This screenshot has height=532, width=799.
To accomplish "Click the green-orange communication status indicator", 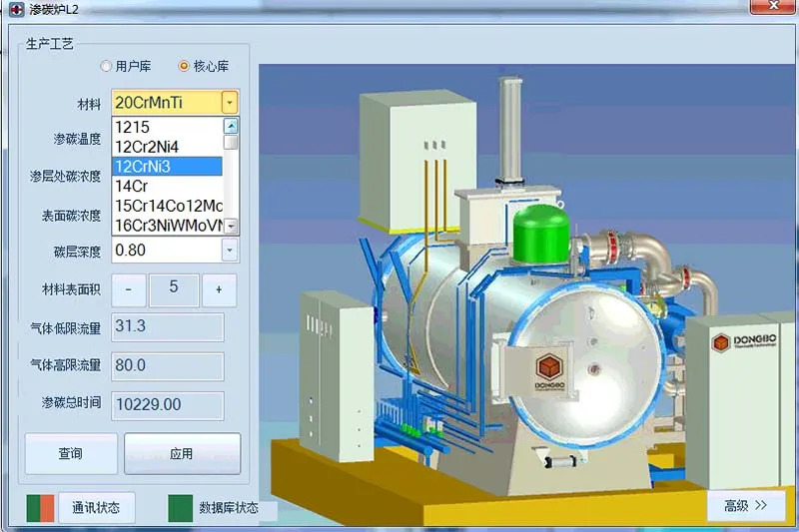I will 40,508.
